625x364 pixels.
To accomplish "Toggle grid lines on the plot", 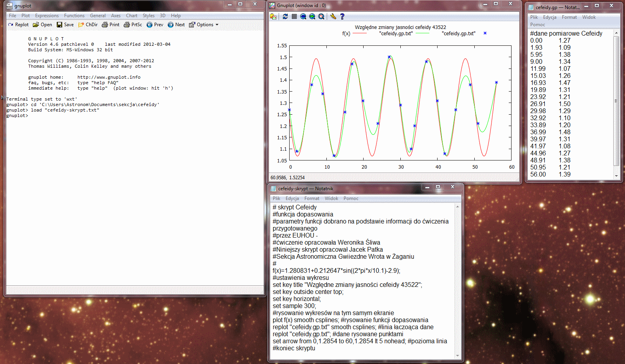I will click(x=294, y=16).
